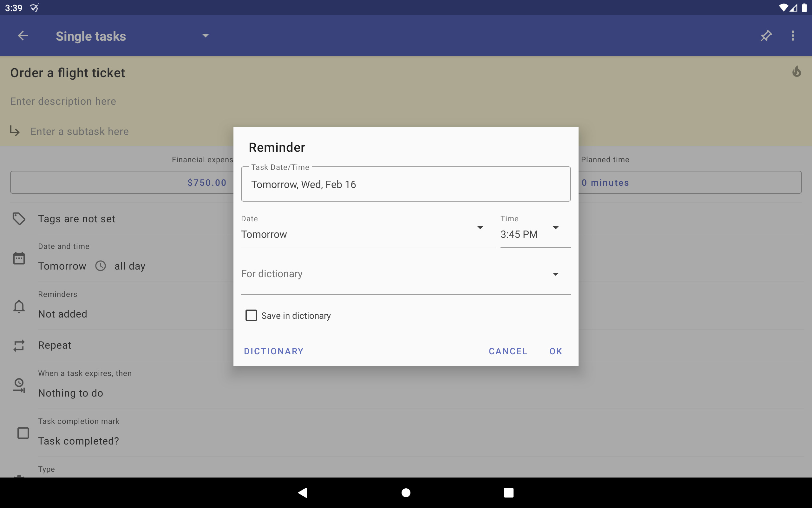This screenshot has height=508, width=812.
Task: Click the Task Date/Time field in Reminder dialog
Action: click(x=406, y=184)
